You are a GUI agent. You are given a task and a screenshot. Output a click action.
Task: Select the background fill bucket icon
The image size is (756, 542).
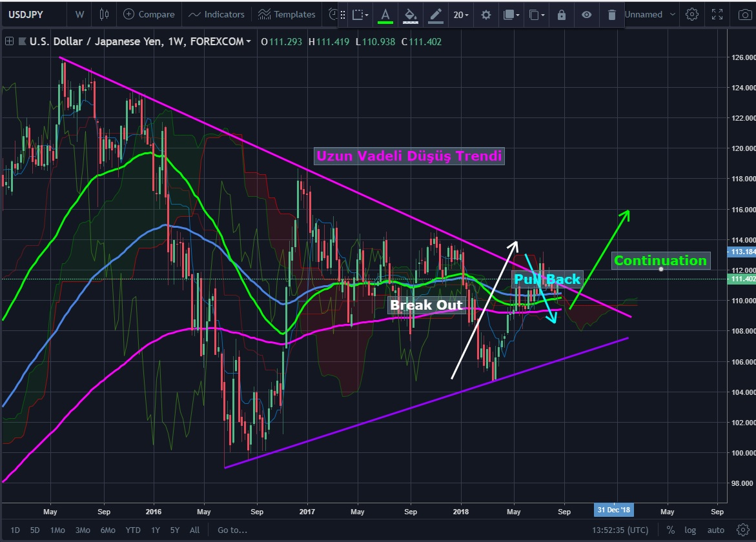point(410,14)
